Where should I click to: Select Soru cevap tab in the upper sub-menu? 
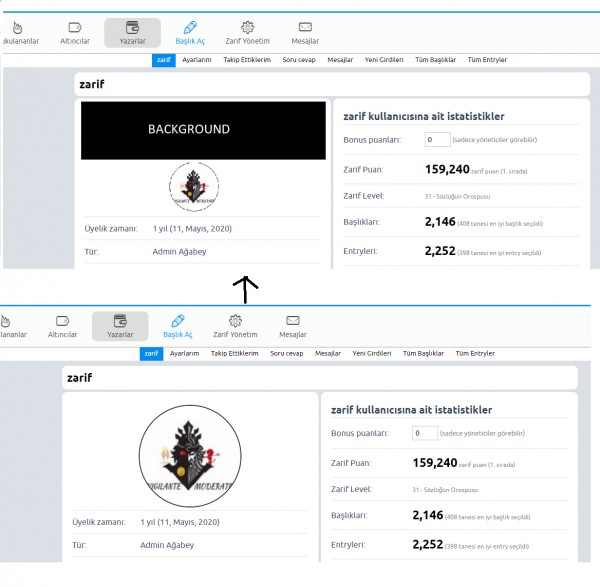click(300, 60)
